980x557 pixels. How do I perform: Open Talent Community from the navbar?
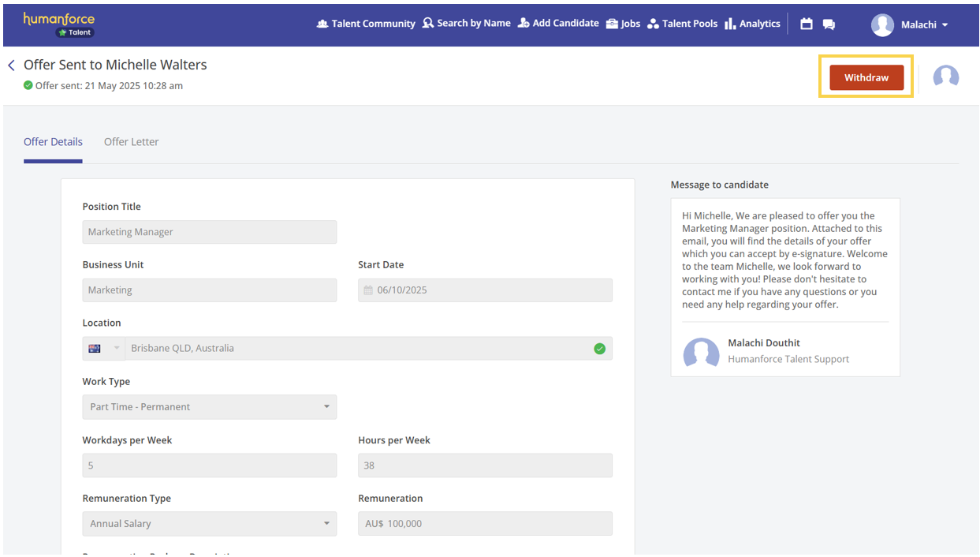(366, 24)
